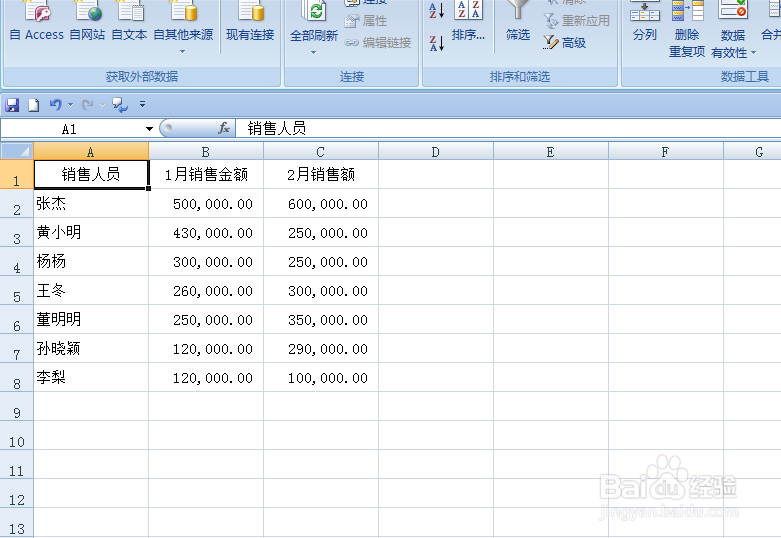The width and height of the screenshot is (781, 538).
Task: Click the redo button
Action: point(88,105)
